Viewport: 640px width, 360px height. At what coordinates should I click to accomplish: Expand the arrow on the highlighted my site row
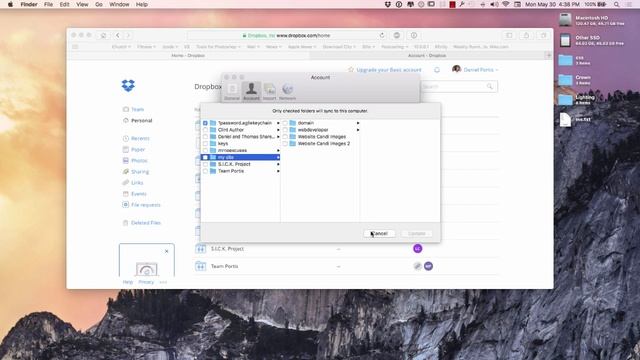tap(278, 157)
